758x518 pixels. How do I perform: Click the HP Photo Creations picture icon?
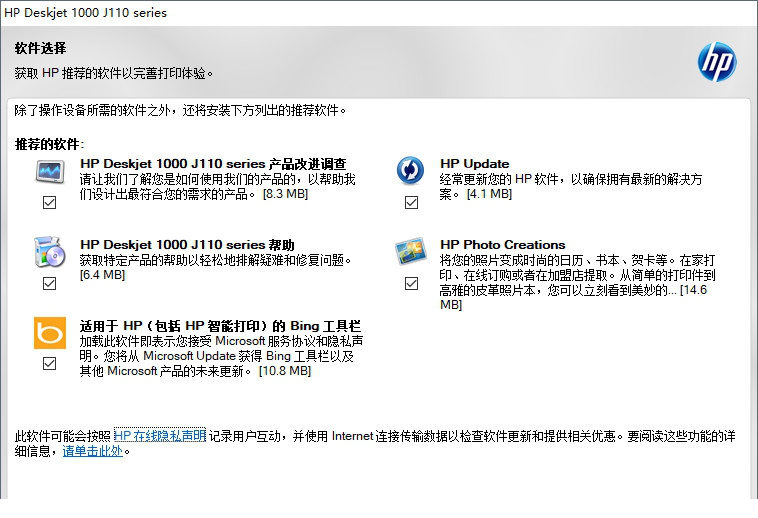click(410, 251)
